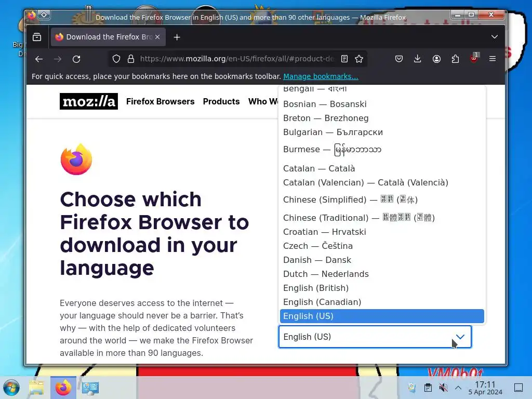Viewport: 532px width, 399px height.
Task: Open the tracking protection shield icon
Action: tap(116, 59)
